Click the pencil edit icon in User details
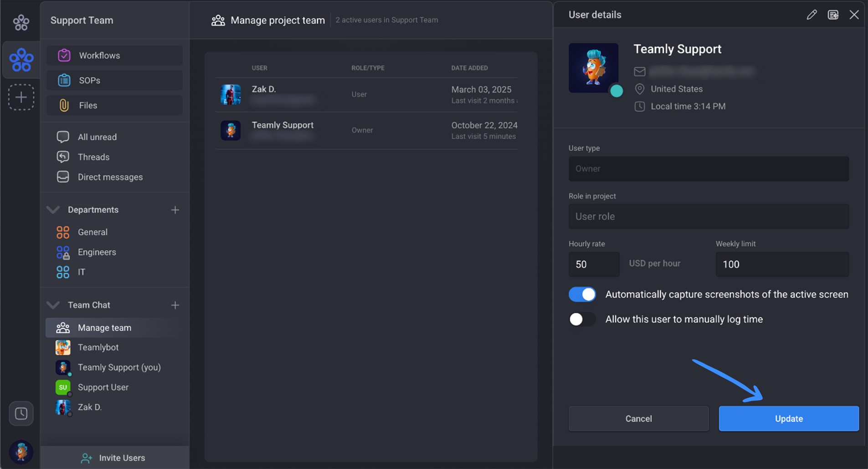 pyautogui.click(x=812, y=15)
